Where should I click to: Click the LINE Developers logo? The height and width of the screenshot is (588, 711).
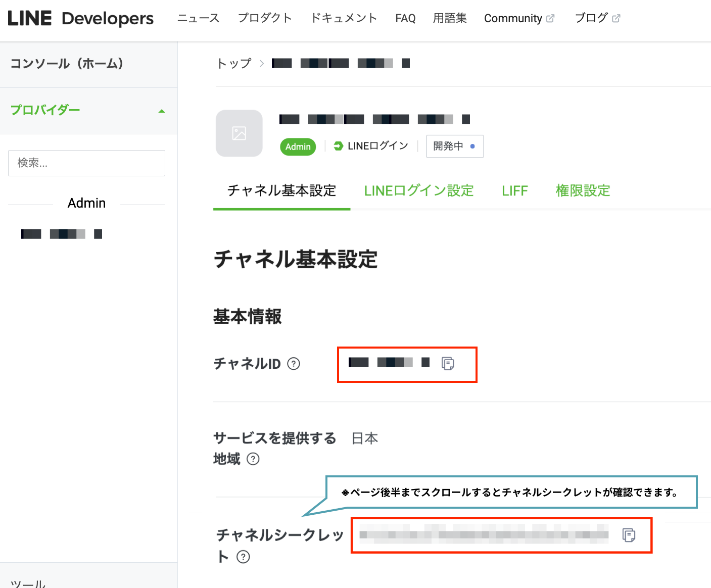click(x=81, y=19)
